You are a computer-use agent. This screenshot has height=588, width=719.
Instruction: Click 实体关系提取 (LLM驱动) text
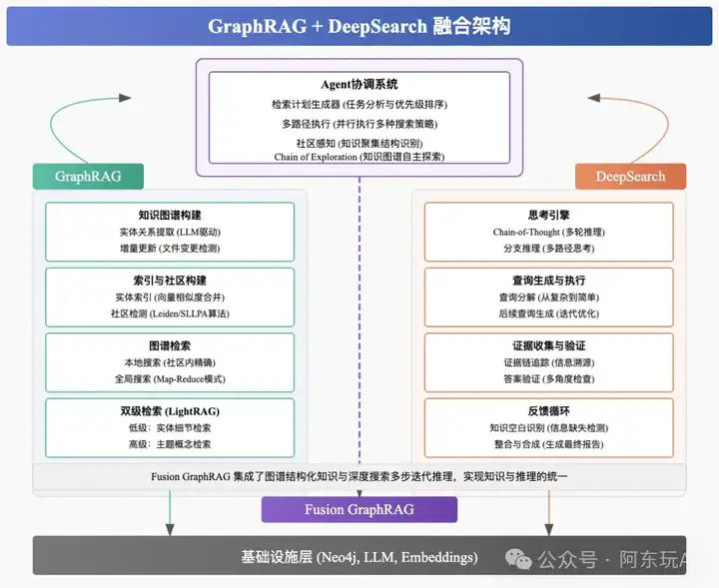[170, 232]
